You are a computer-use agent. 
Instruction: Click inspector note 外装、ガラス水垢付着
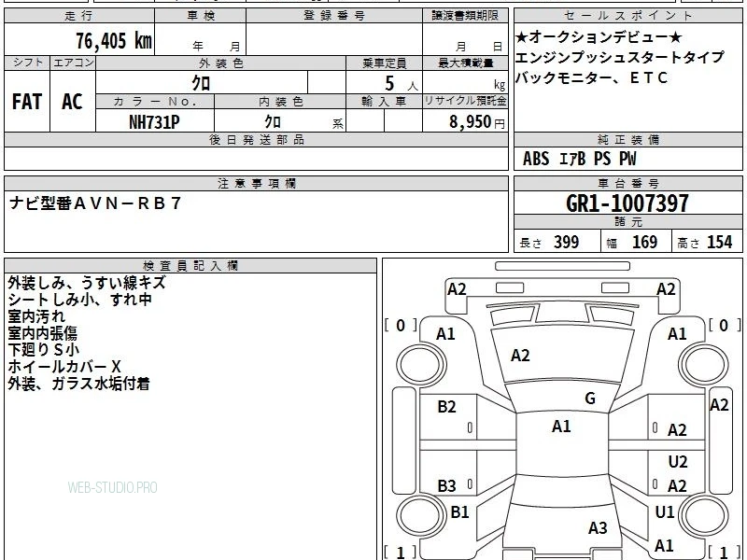click(79, 383)
